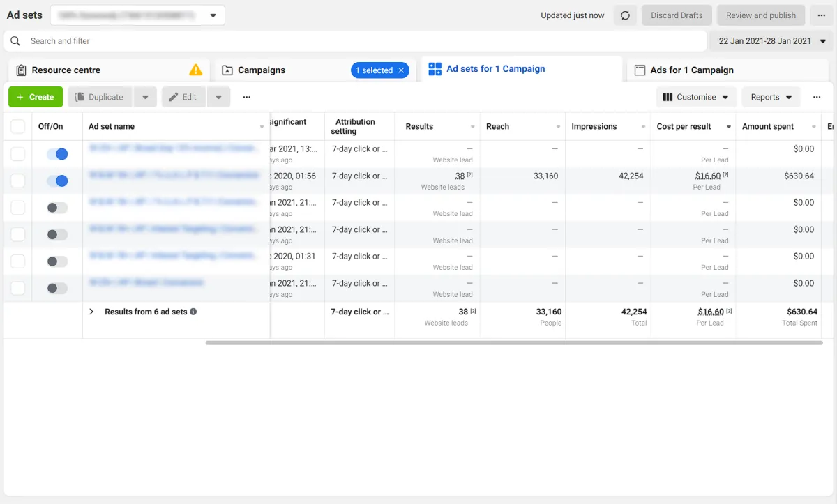
Task: Open the top-right account overflow menu
Action: coord(821,15)
